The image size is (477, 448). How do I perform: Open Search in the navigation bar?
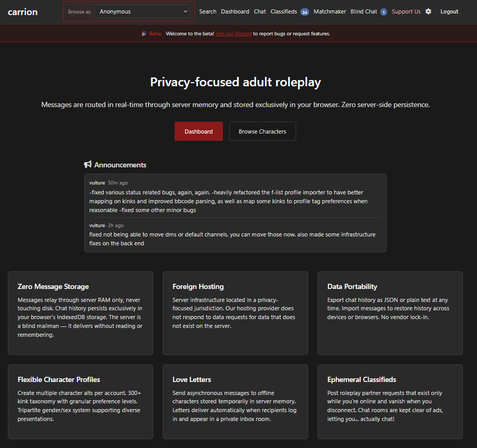tap(207, 11)
